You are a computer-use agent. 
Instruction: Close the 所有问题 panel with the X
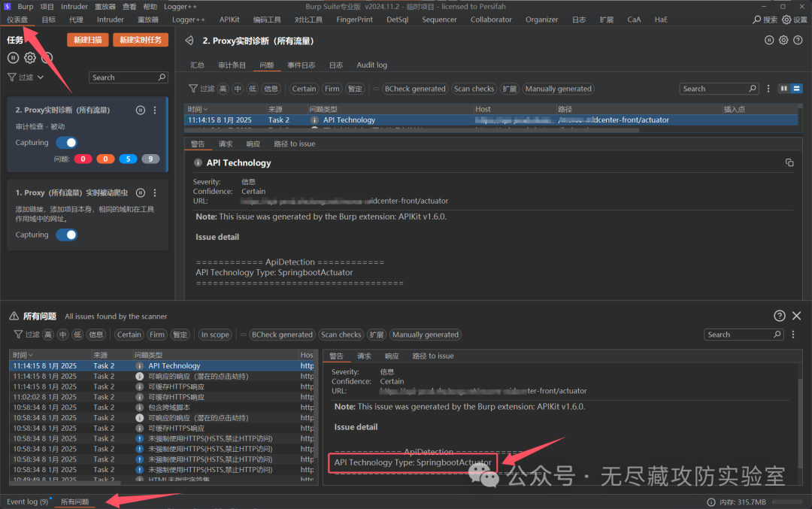pyautogui.click(x=796, y=316)
